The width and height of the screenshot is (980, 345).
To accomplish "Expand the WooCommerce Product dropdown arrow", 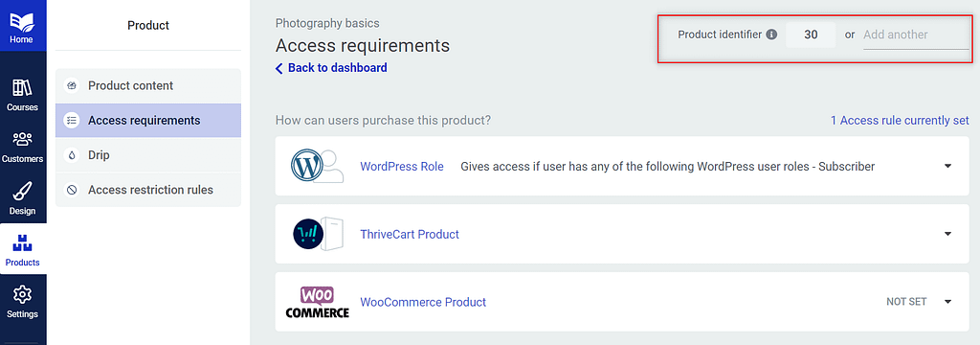I will pos(947,302).
